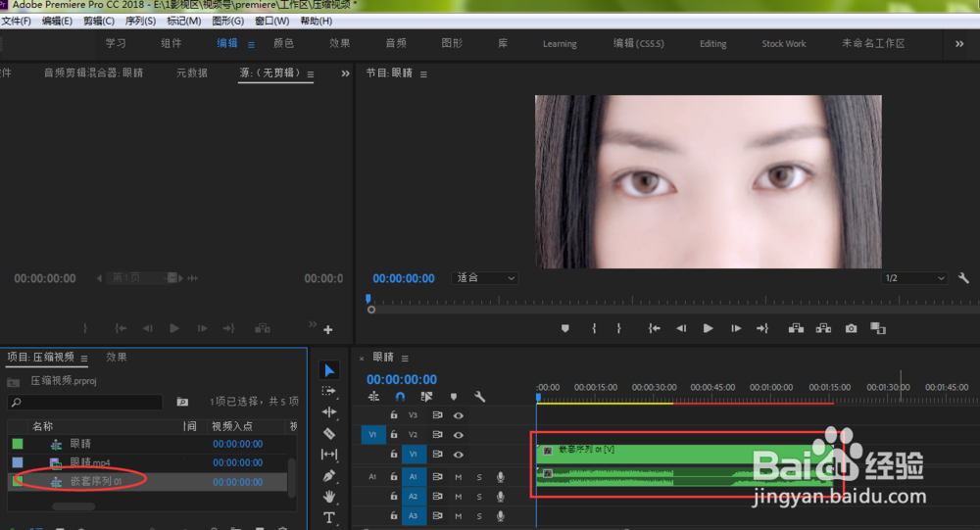The width and height of the screenshot is (980, 530).
Task: Open the 元数据 panel tab
Action: point(192,73)
